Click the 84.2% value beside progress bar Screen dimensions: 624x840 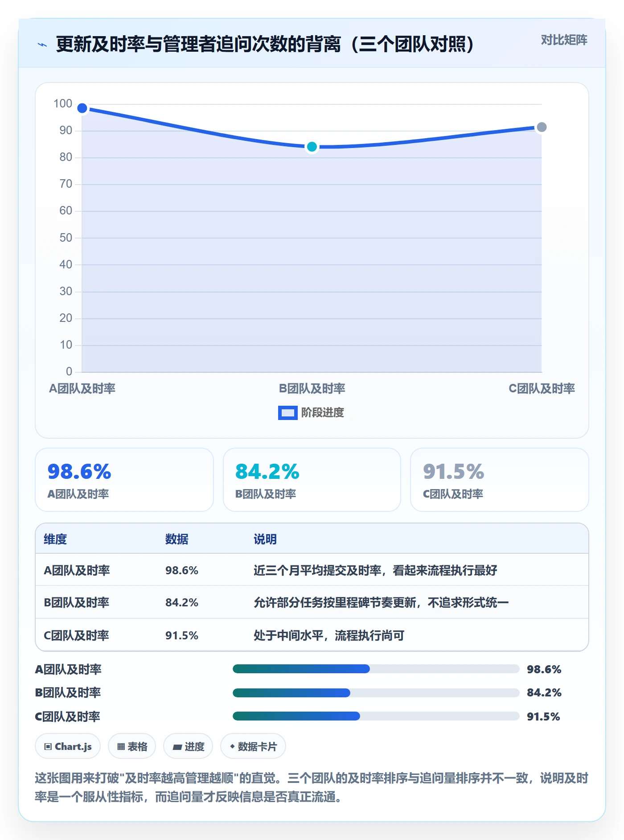544,692
